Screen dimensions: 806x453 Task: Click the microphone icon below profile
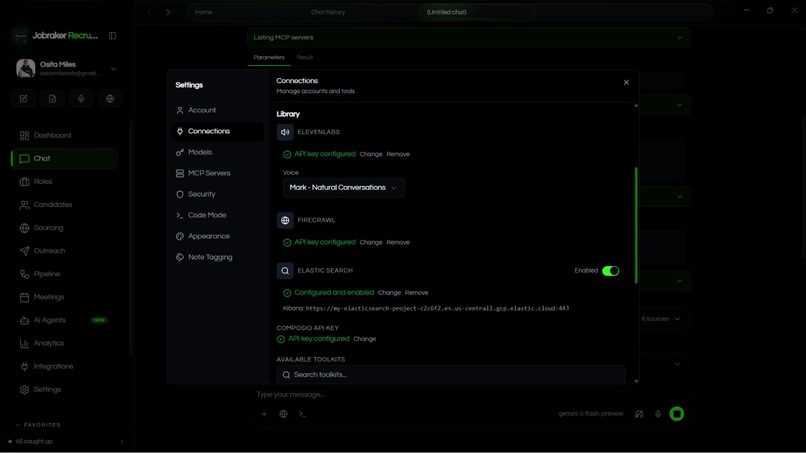[81, 99]
